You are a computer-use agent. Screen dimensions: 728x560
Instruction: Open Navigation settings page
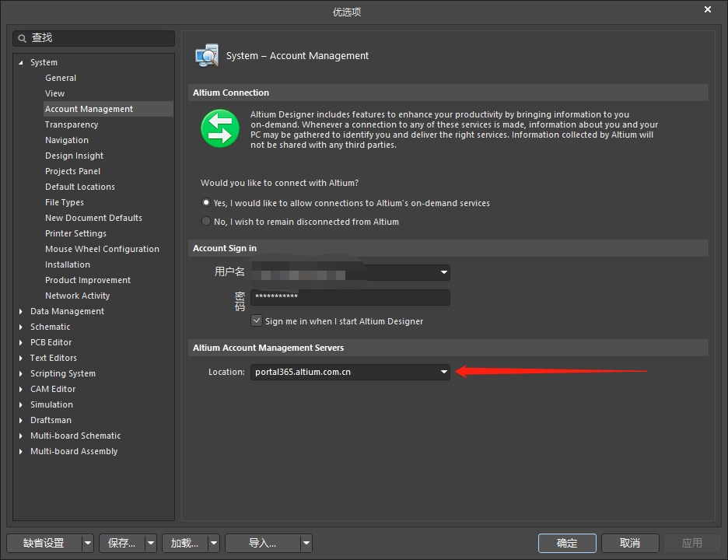(67, 140)
